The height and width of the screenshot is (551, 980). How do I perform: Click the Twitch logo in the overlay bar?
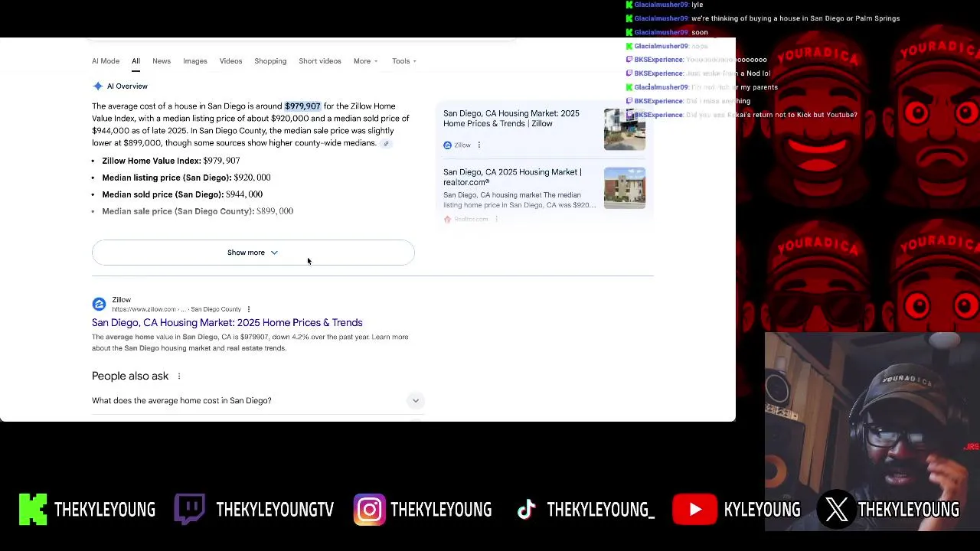click(x=190, y=510)
